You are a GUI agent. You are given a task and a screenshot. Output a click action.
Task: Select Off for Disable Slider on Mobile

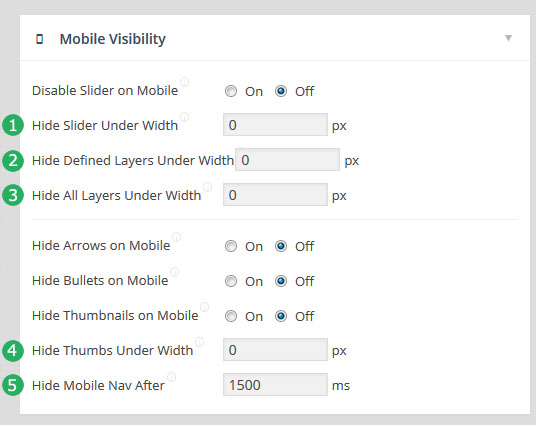[x=281, y=91]
